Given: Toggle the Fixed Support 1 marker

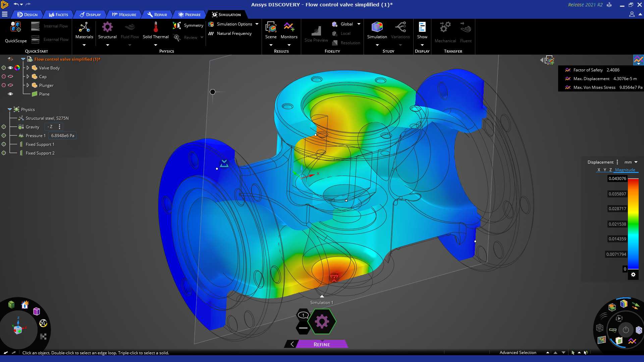Looking at the screenshot, I should [4, 144].
